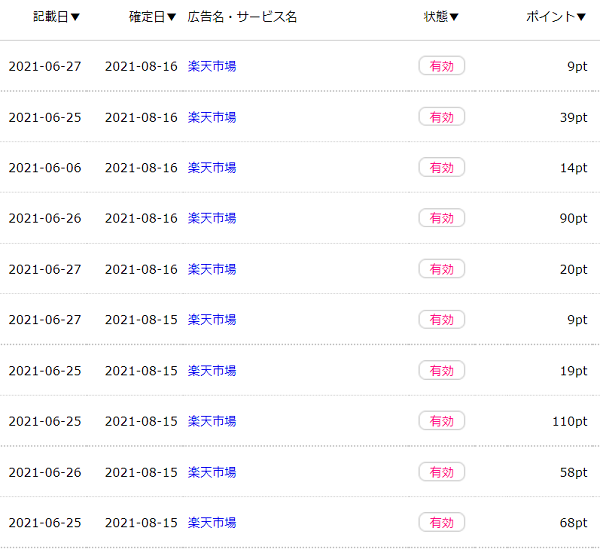Select the 広告名・サービス名 column header

coord(242,17)
